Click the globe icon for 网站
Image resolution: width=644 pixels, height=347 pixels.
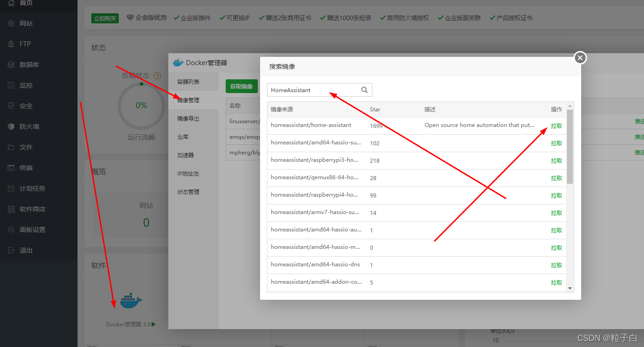pyautogui.click(x=11, y=23)
